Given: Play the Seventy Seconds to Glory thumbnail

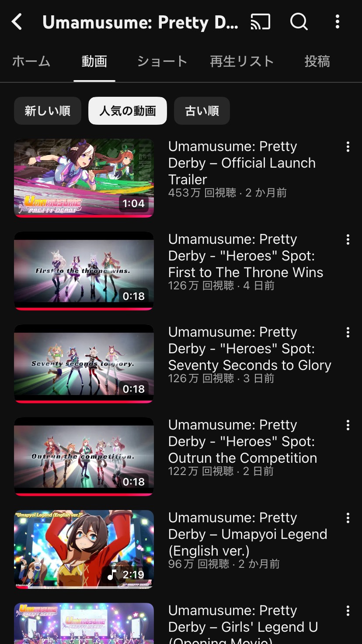Looking at the screenshot, I should tap(84, 364).
